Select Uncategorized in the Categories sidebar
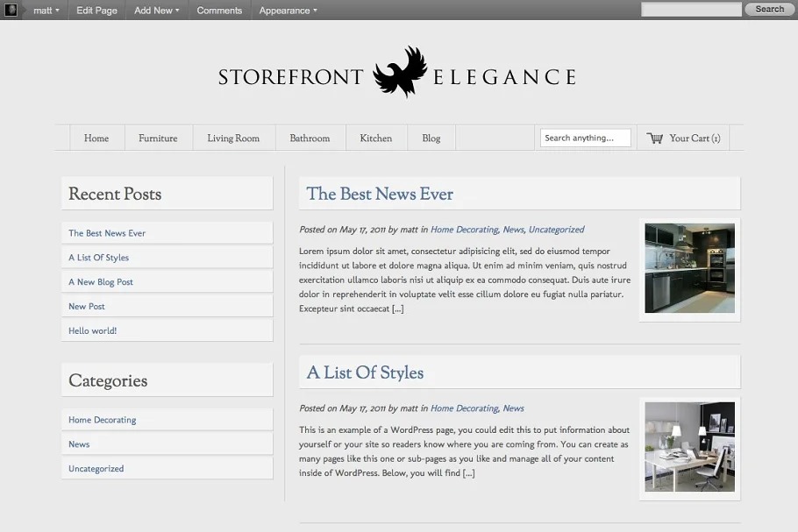This screenshot has height=532, width=798. coord(96,469)
